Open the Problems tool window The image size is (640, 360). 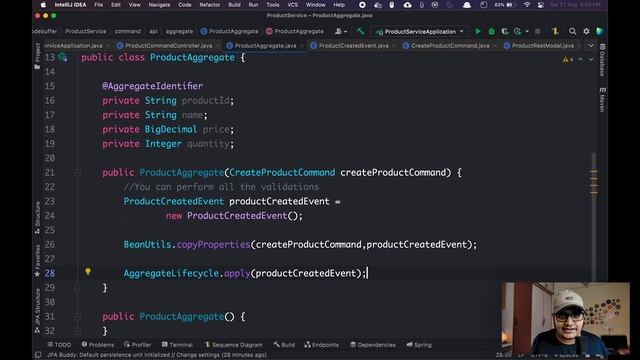[98, 345]
